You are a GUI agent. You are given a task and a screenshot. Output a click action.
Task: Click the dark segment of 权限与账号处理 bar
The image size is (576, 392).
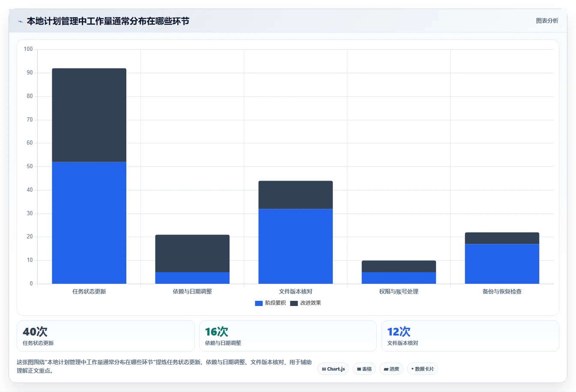click(x=399, y=266)
